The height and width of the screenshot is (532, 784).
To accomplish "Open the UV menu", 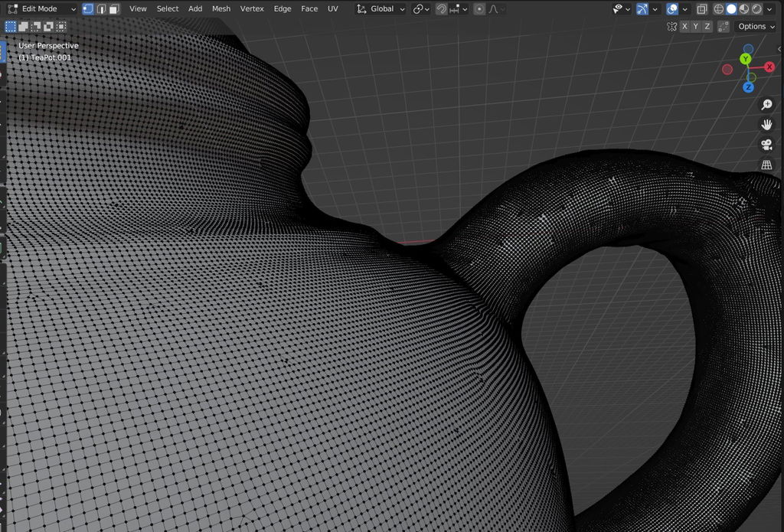I will coord(332,8).
